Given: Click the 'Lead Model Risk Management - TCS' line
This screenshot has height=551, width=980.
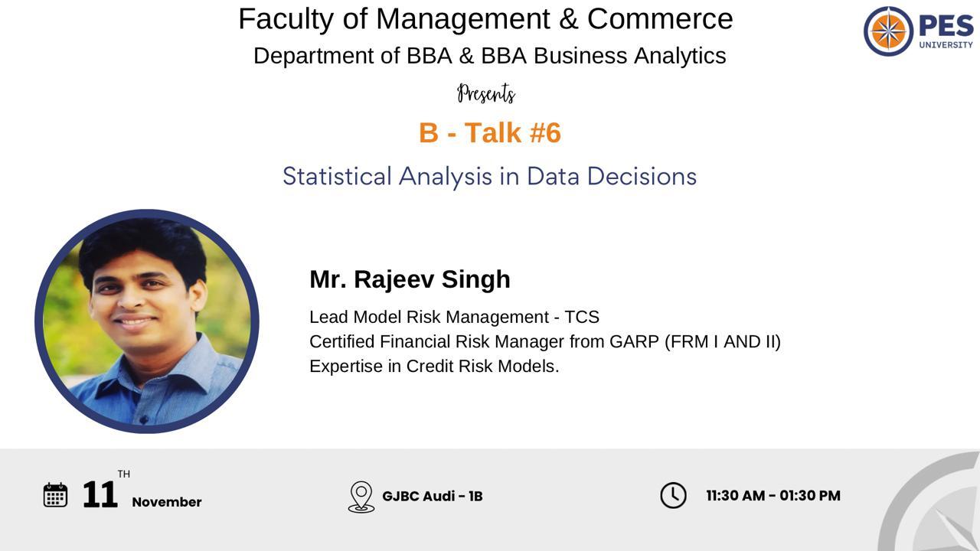Looking at the screenshot, I should click(454, 317).
